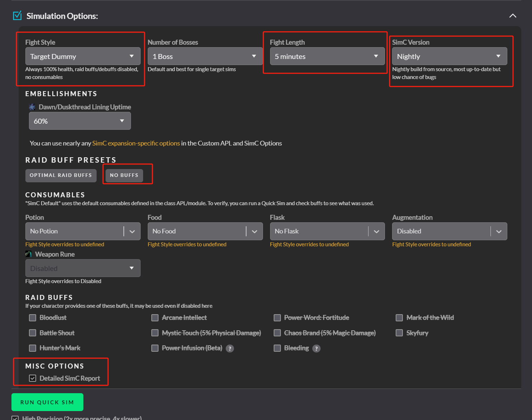The image size is (532, 420).
Task: Select the No Buffs preset button
Action: [x=124, y=176]
